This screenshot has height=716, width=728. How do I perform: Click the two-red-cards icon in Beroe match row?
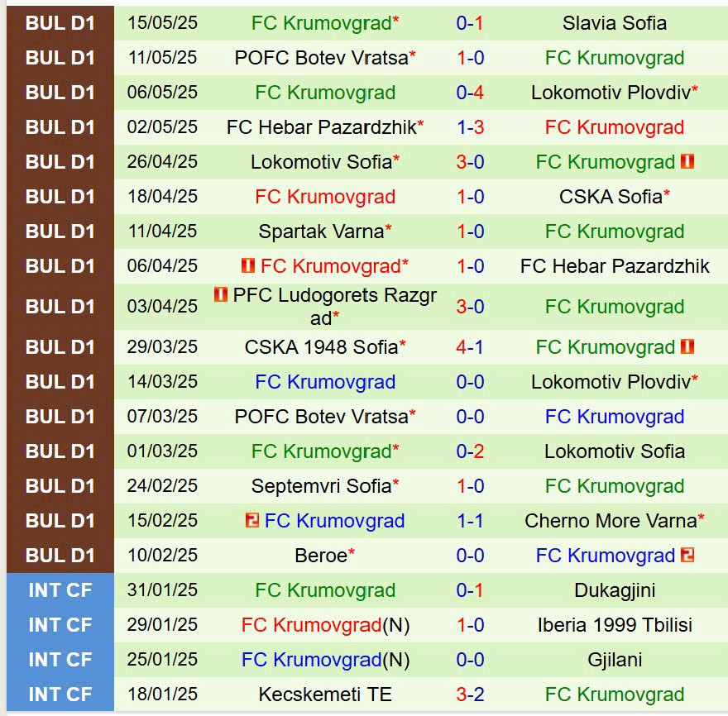click(x=687, y=555)
